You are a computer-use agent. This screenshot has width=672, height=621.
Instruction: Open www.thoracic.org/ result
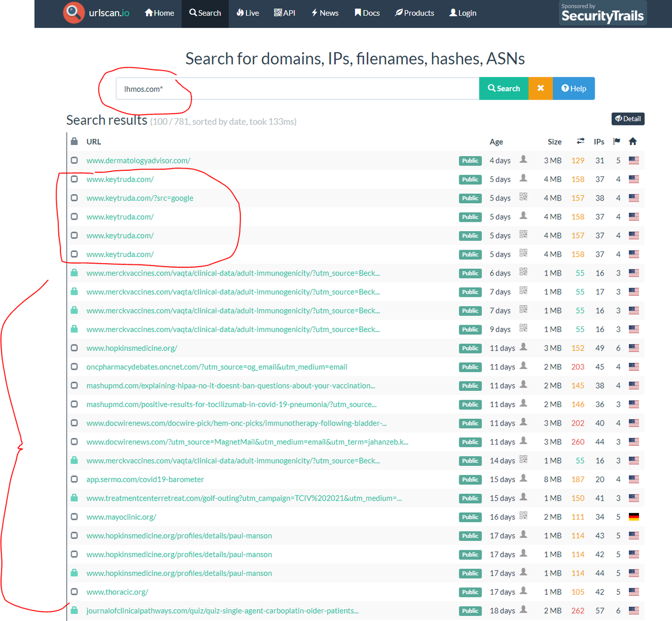pyautogui.click(x=117, y=592)
